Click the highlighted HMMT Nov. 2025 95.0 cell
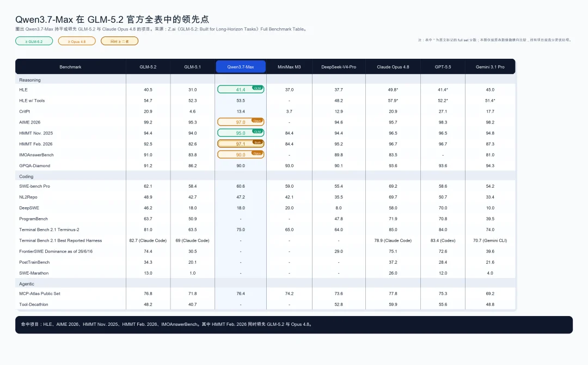This screenshot has width=588, height=365. [241, 133]
